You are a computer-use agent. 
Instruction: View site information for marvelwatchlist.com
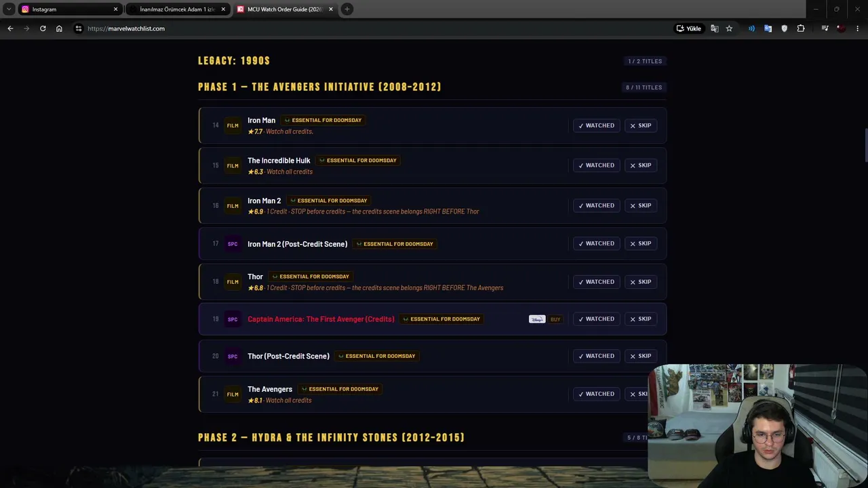[79, 28]
